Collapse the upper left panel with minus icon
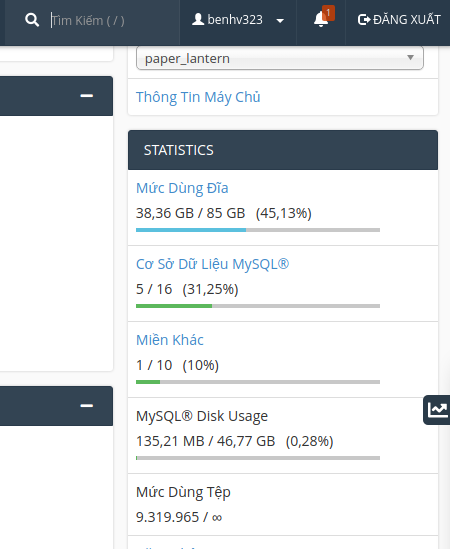Image resolution: width=450 pixels, height=549 pixels. coord(86,96)
